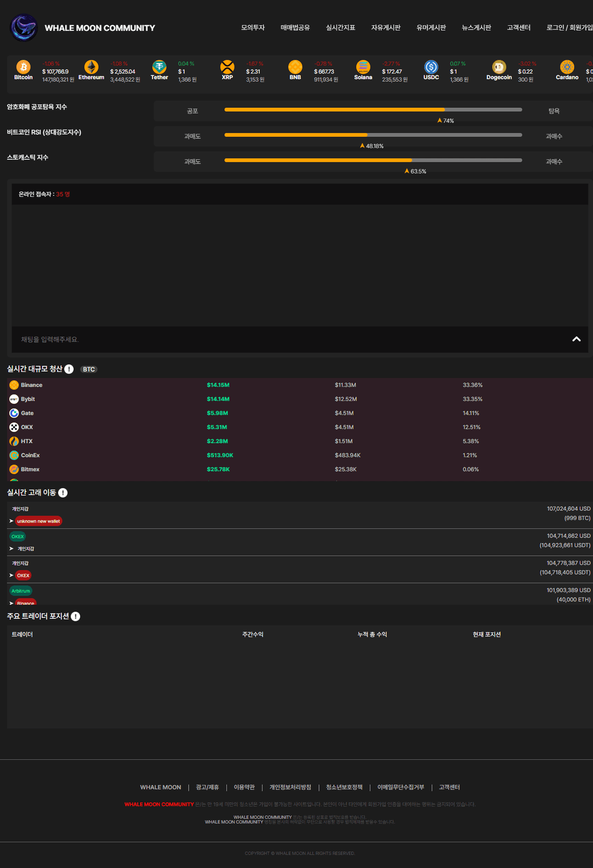Image resolution: width=593 pixels, height=868 pixels.
Task: Click the 주간수익 column header
Action: tap(253, 634)
